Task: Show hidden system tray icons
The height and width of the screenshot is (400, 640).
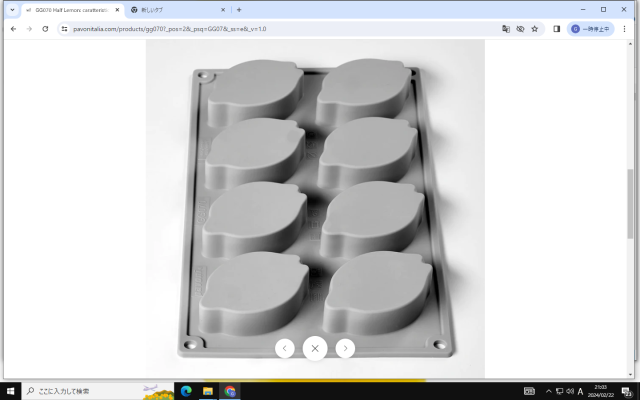Action: click(x=548, y=391)
